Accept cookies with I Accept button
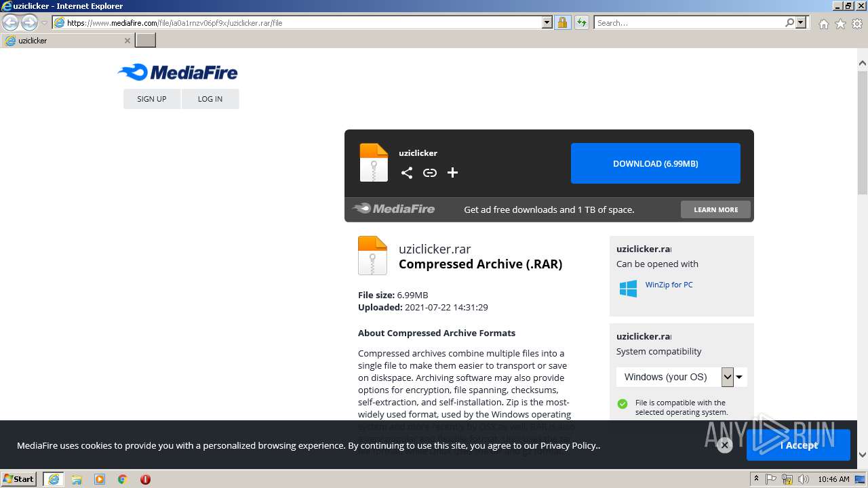The image size is (868, 488). point(798,445)
